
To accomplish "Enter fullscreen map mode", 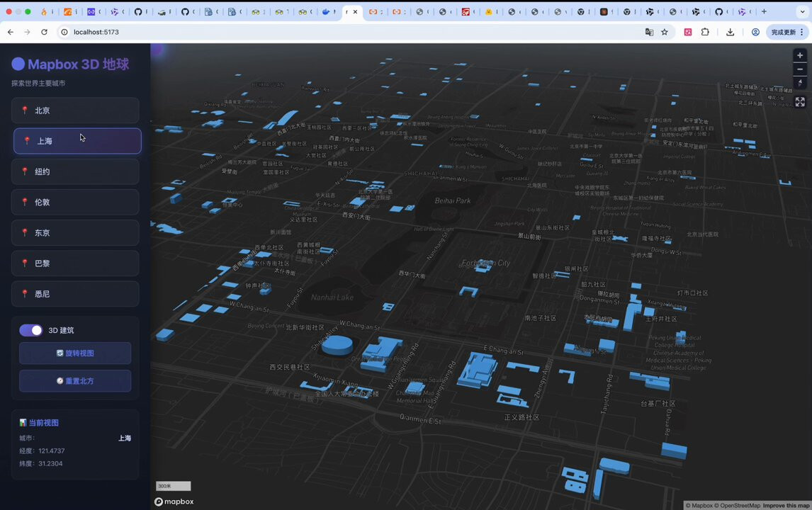I will click(799, 102).
